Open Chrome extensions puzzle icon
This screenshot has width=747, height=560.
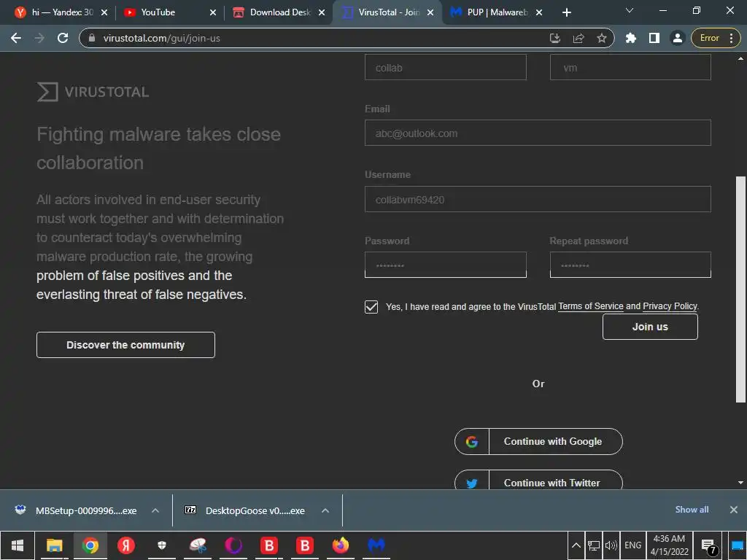(631, 38)
